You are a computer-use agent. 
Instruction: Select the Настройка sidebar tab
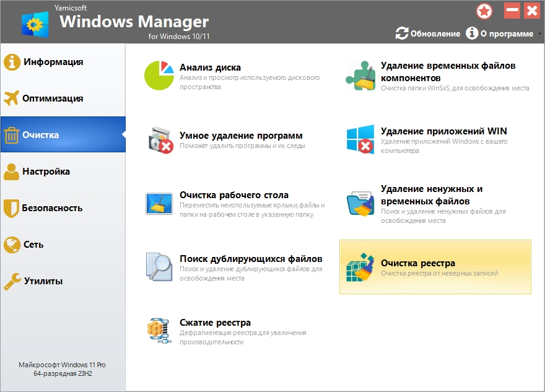pos(46,172)
